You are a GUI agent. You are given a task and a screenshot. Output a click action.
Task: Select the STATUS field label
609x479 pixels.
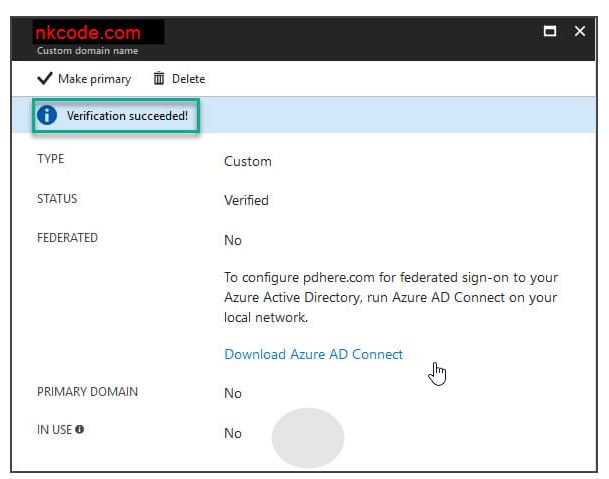tap(57, 199)
